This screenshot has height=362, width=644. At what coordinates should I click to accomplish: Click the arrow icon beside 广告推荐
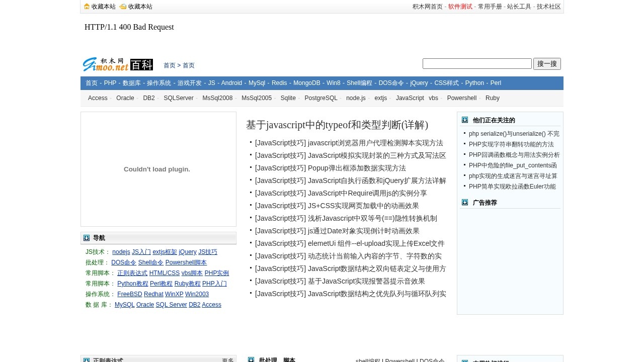465,203
